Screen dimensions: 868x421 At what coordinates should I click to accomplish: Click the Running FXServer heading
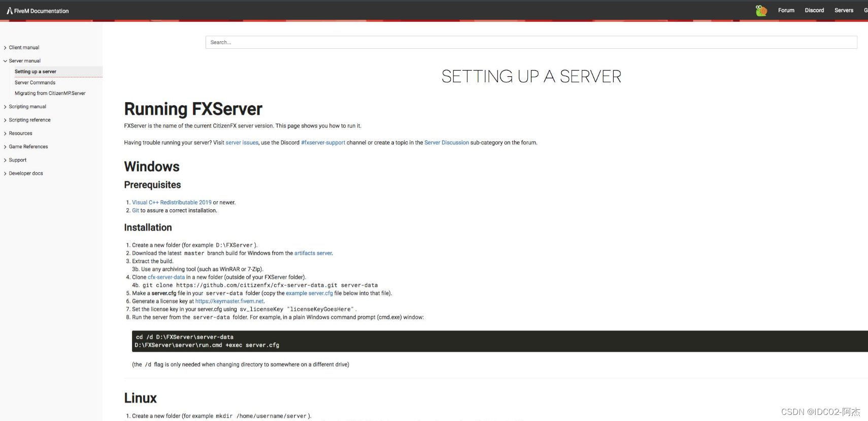193,109
